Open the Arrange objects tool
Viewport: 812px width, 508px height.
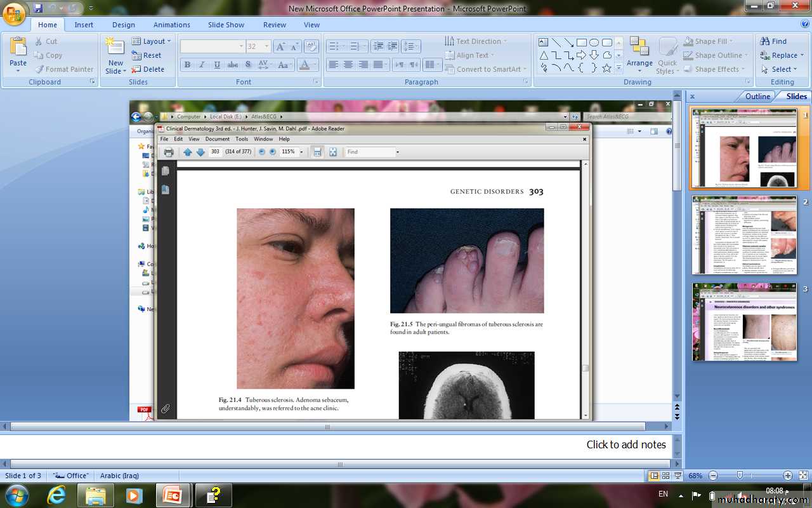coord(639,52)
